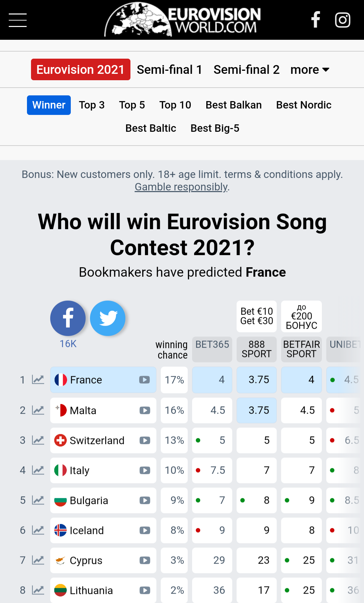
Task: Open Malta's odds trend chart icon
Action: pos(38,410)
